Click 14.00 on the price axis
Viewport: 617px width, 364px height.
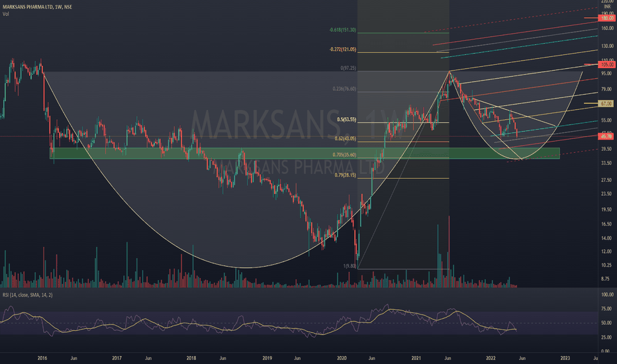(x=606, y=238)
